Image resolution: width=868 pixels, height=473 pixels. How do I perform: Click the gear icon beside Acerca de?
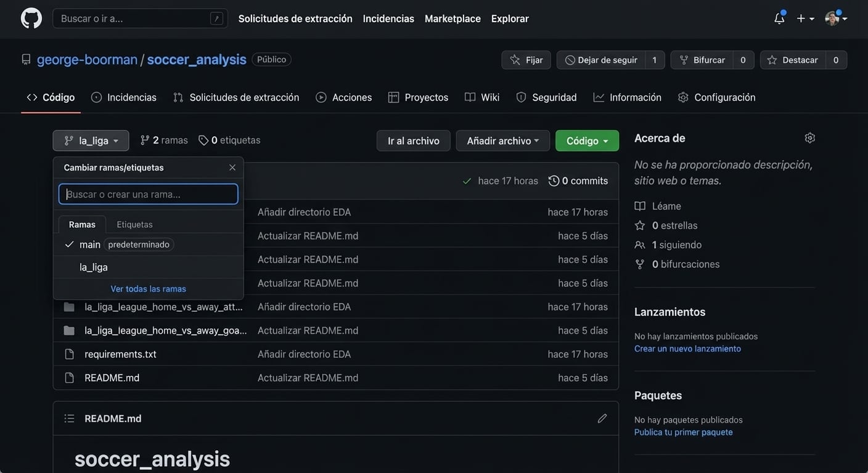point(809,138)
